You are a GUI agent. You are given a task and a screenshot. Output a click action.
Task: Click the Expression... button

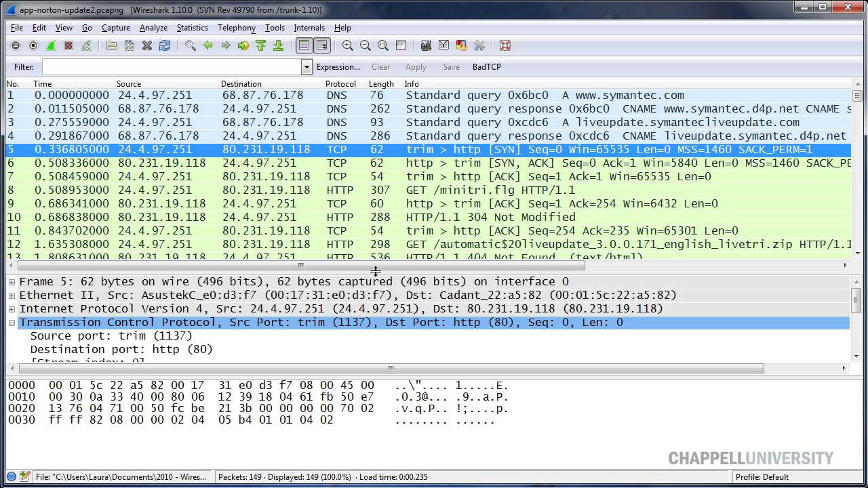(x=338, y=67)
